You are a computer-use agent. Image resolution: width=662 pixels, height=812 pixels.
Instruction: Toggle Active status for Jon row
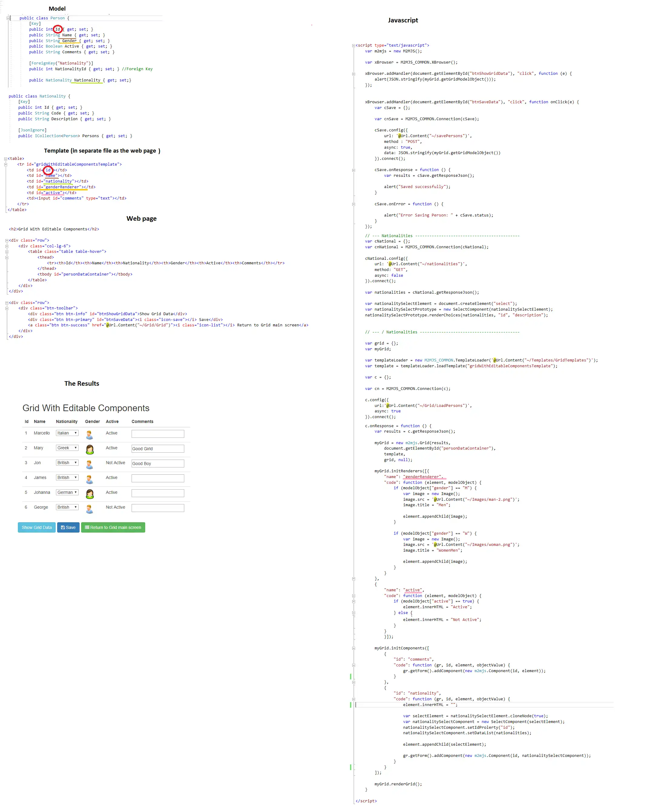(113, 463)
